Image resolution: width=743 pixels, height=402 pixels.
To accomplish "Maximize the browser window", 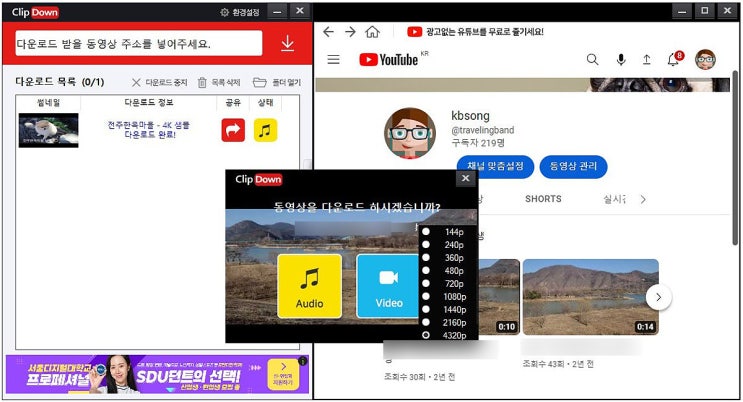I will 705,10.
